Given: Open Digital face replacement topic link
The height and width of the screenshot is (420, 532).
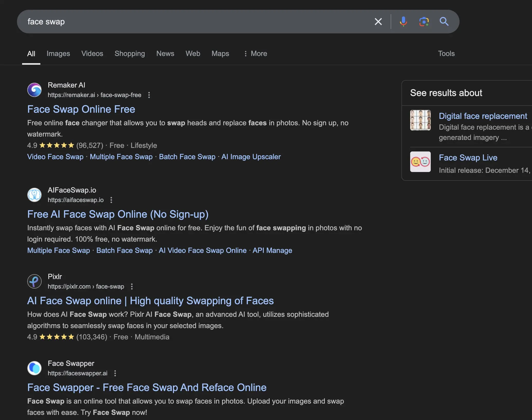Looking at the screenshot, I should click(483, 116).
